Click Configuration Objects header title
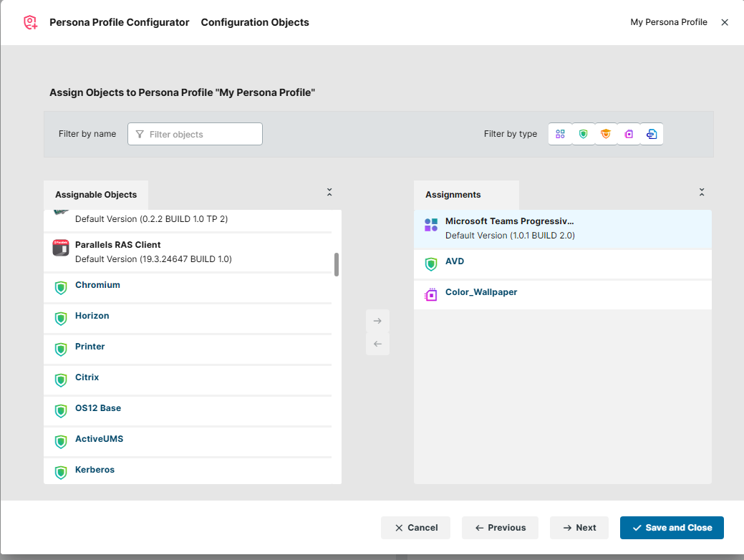 [x=255, y=22]
